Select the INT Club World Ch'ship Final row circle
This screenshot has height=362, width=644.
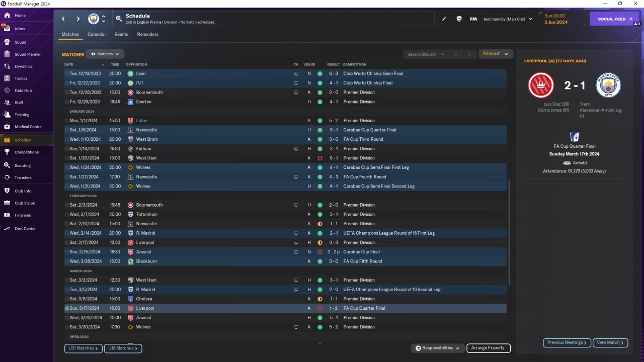(67, 83)
